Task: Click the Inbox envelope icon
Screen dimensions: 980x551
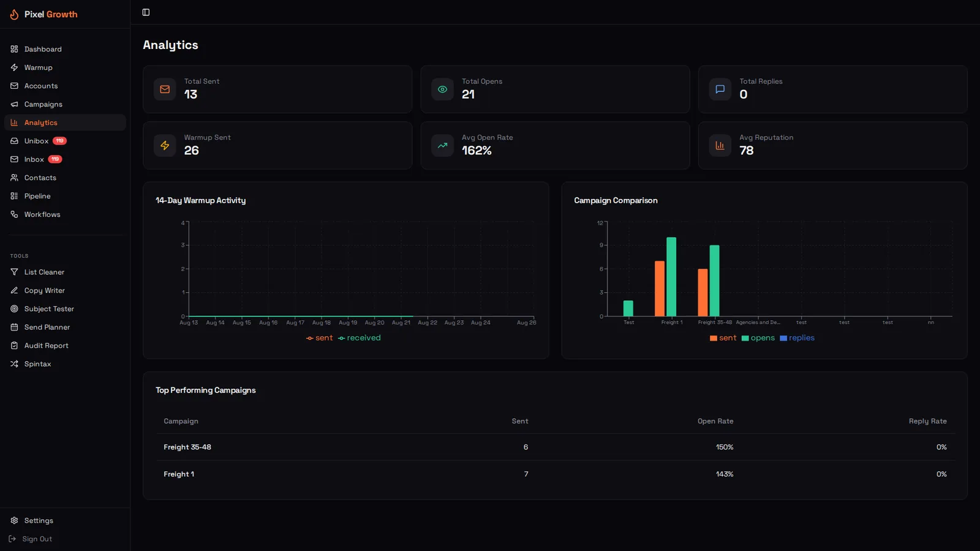Action: click(14, 159)
